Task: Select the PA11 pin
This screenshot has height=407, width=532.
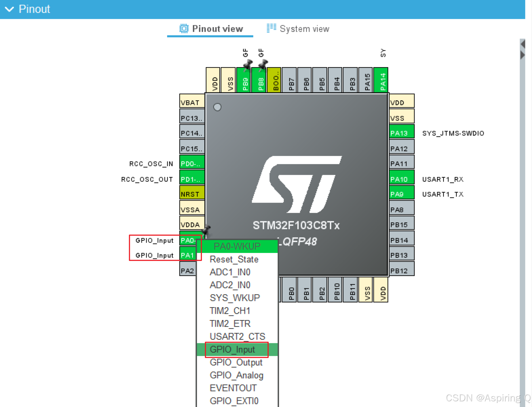Action: (402, 162)
